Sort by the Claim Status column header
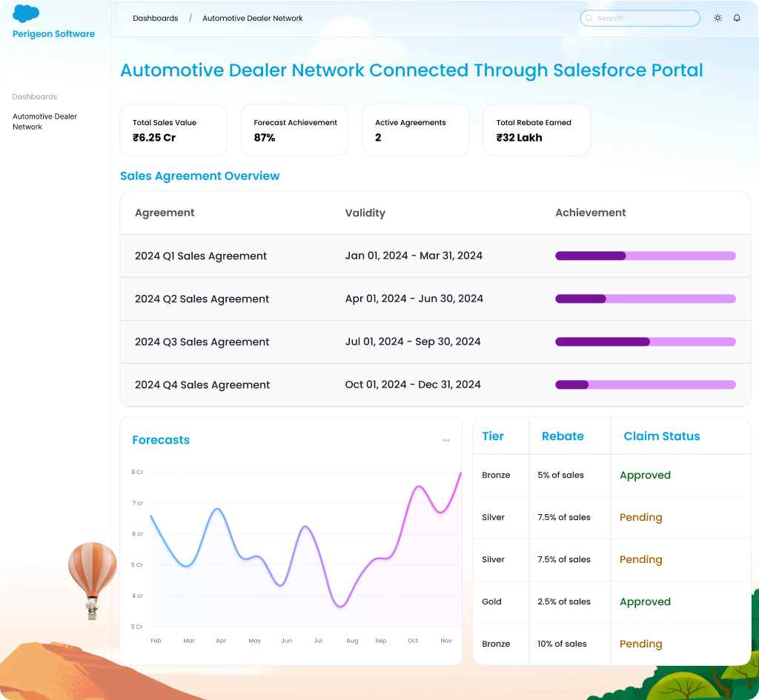The height and width of the screenshot is (700, 759). point(662,436)
